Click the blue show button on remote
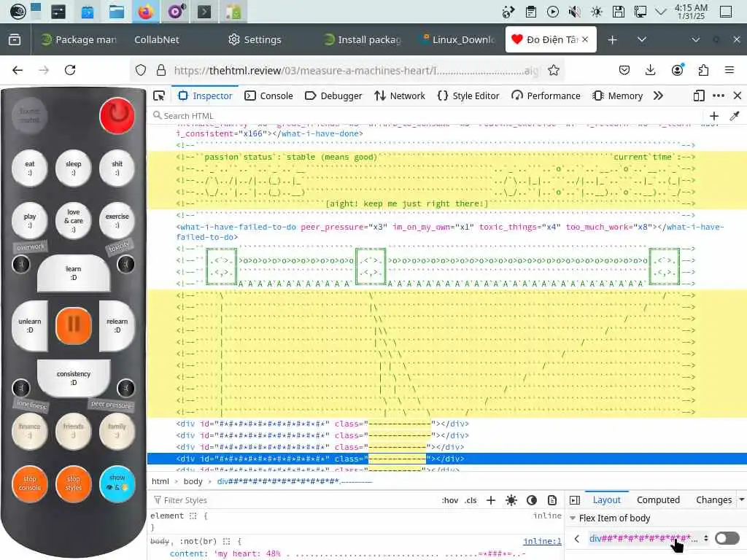 coord(117,483)
